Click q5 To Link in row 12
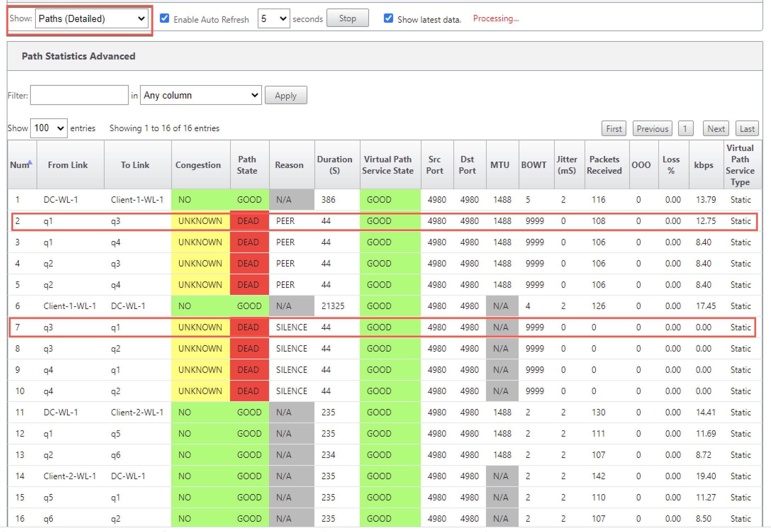Viewport: 771px width, 532px height. [116, 434]
